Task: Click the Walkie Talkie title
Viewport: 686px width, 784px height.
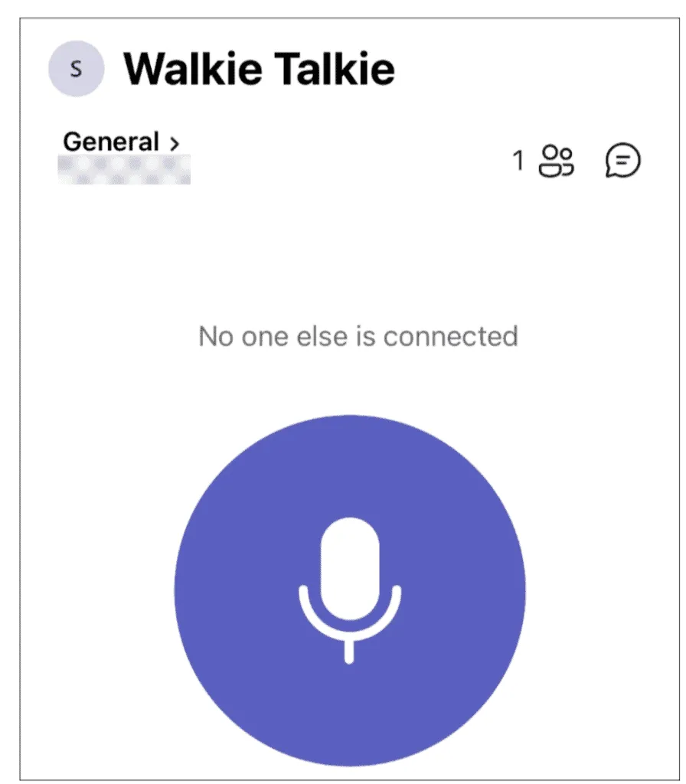Action: tap(260, 69)
